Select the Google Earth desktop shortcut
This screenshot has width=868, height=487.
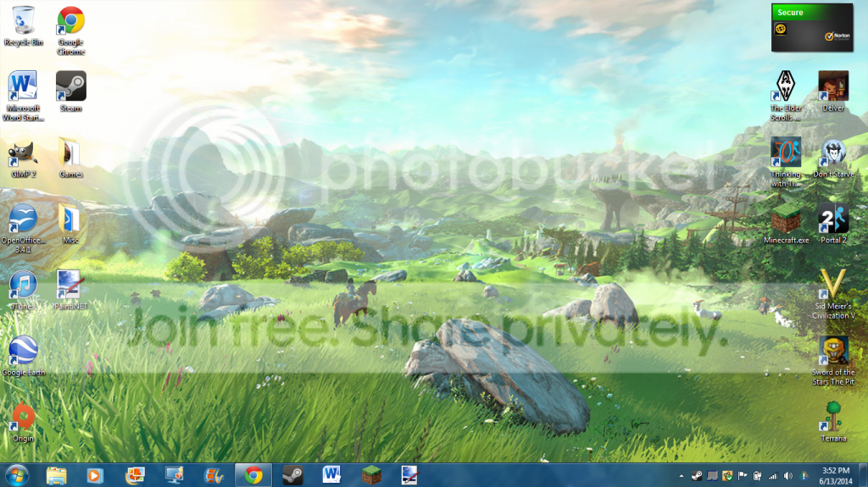click(23, 356)
